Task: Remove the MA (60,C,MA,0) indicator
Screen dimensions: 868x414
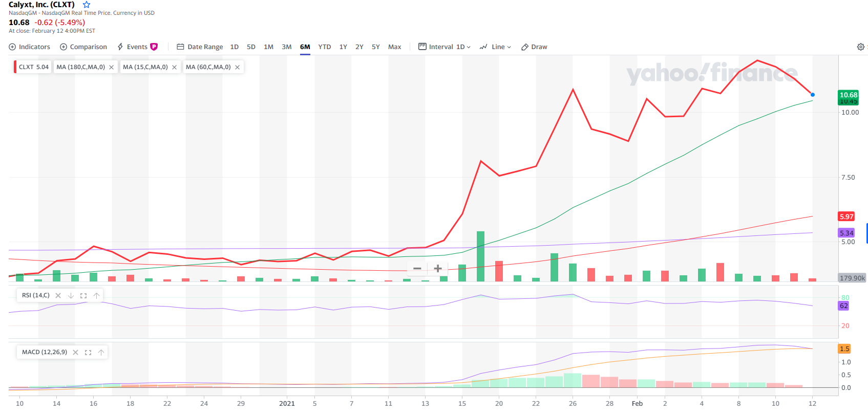Action: pos(237,67)
